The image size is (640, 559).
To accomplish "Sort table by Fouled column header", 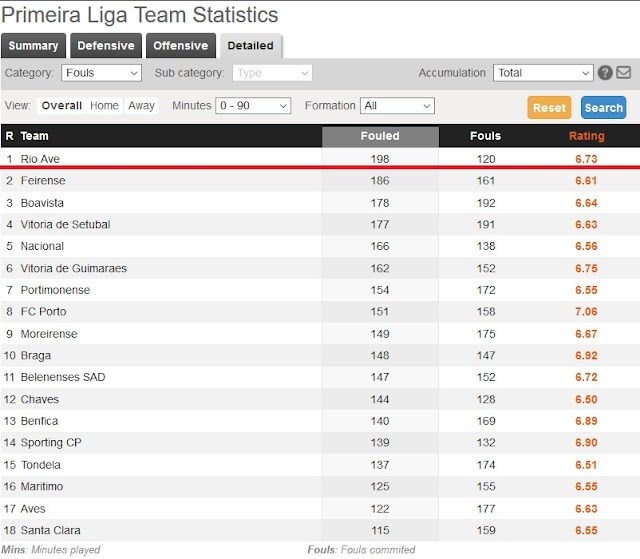I will point(380,136).
